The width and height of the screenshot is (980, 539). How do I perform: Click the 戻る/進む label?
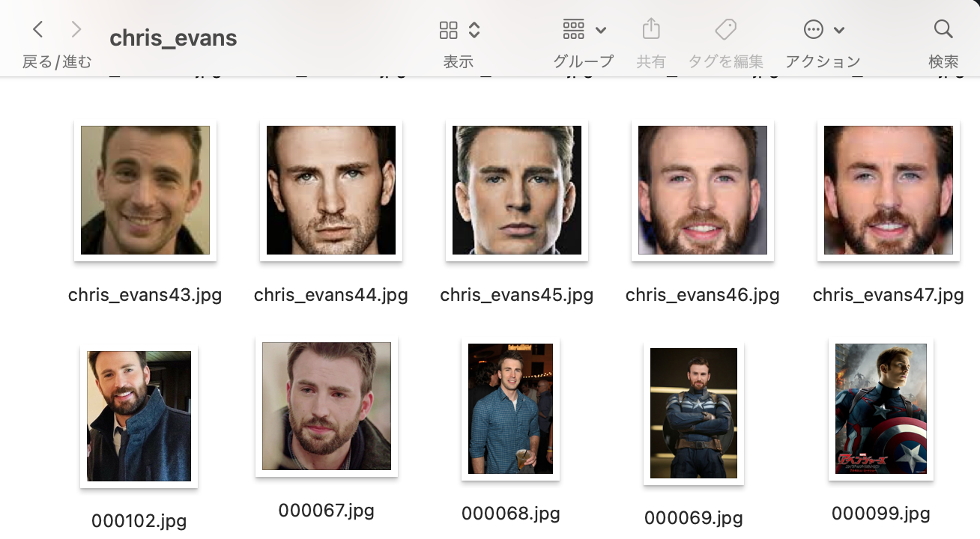tap(57, 62)
